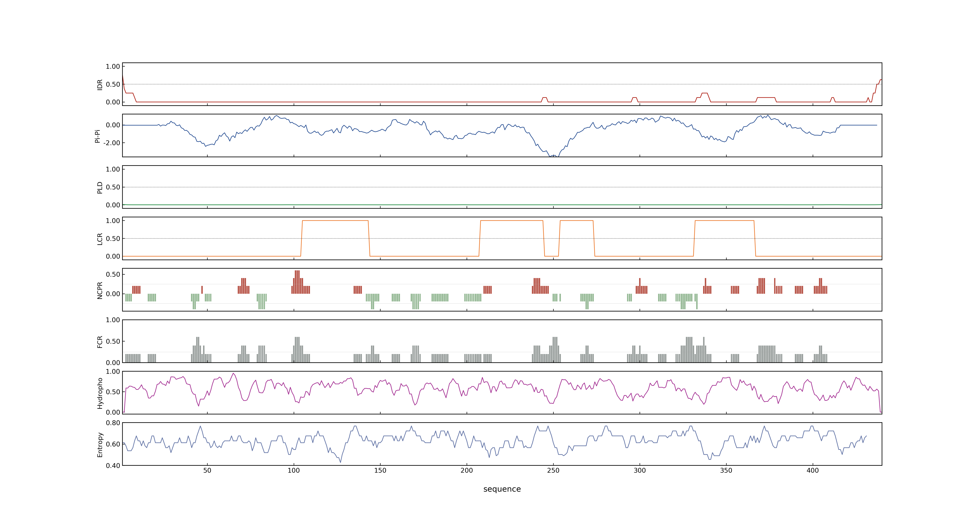Click the Pi-Pi y-axis label
This screenshot has width=980, height=523.
[97, 136]
